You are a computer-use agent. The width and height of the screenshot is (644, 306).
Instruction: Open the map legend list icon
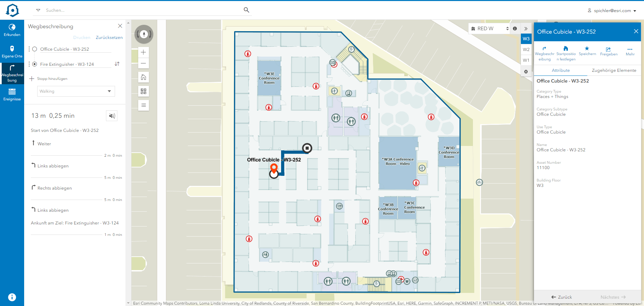[143, 105]
